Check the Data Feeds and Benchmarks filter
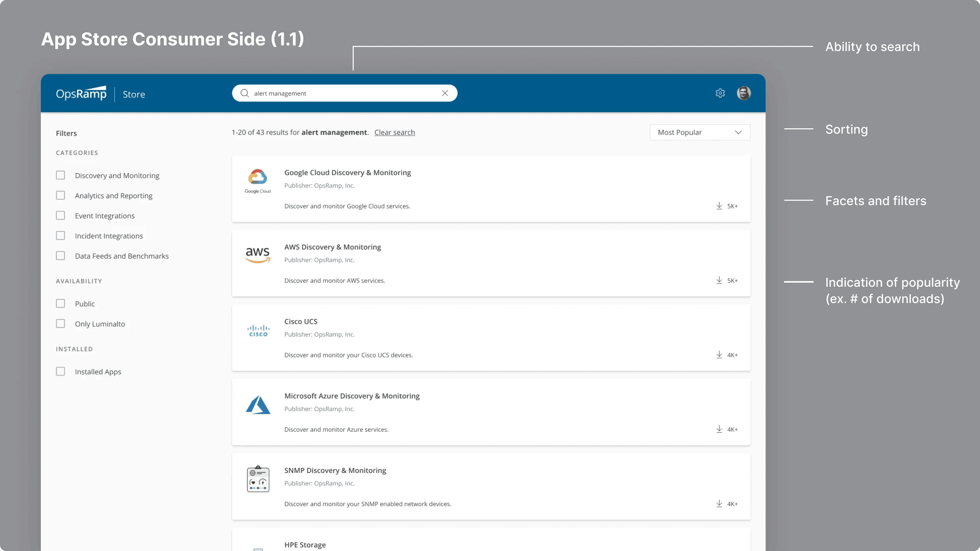The height and width of the screenshot is (551, 980). click(60, 256)
